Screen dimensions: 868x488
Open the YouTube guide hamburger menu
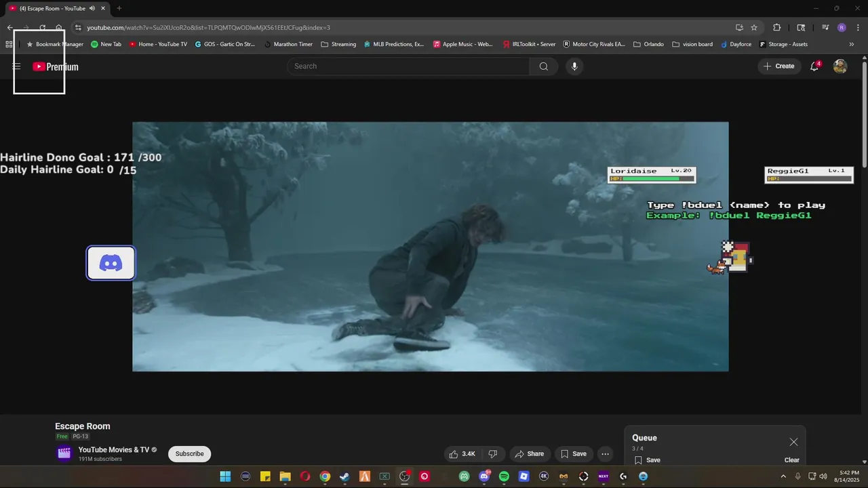pyautogui.click(x=16, y=66)
